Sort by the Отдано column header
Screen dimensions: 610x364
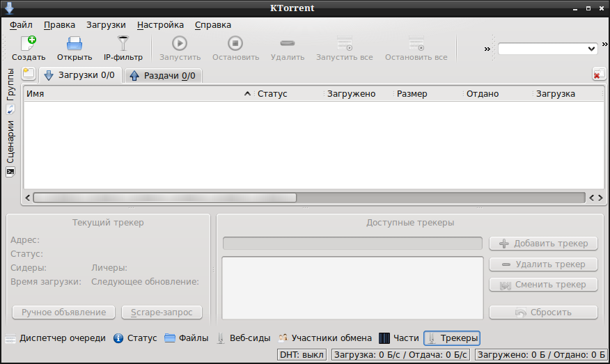498,94
